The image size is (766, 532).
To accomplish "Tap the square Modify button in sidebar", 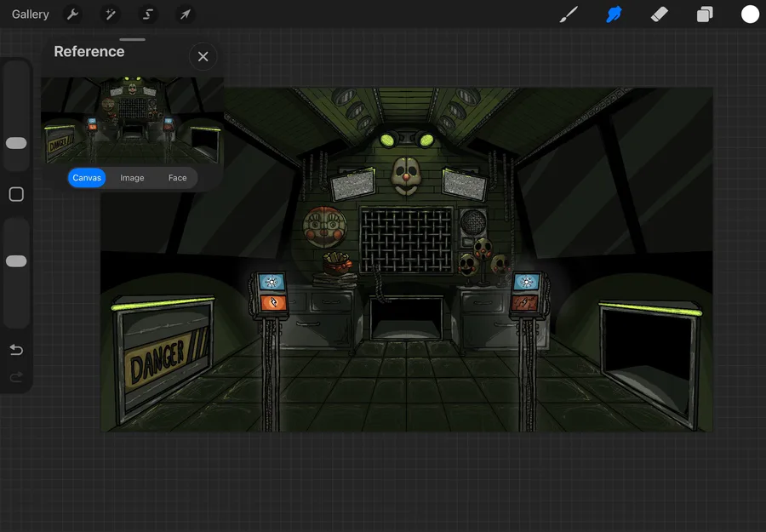I will point(16,195).
